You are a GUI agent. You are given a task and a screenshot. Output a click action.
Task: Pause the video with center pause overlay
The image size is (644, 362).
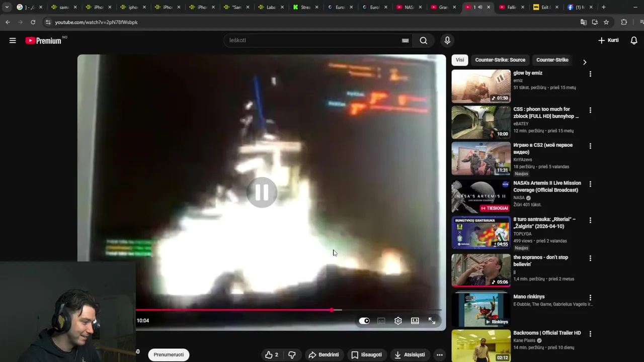click(262, 192)
